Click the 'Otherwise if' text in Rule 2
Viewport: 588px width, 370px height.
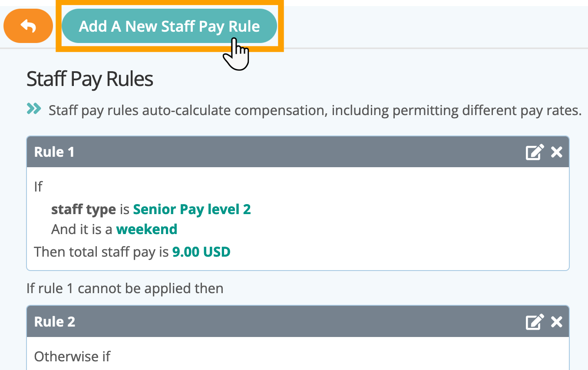click(72, 357)
